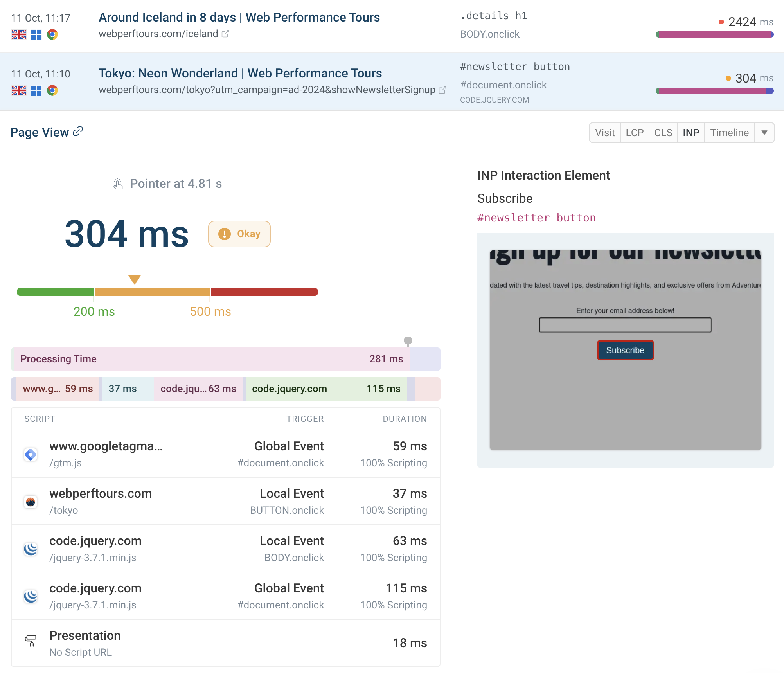Click the Windows icon beside the Iceland entry
Image resolution: width=784 pixels, height=673 pixels.
tap(36, 34)
